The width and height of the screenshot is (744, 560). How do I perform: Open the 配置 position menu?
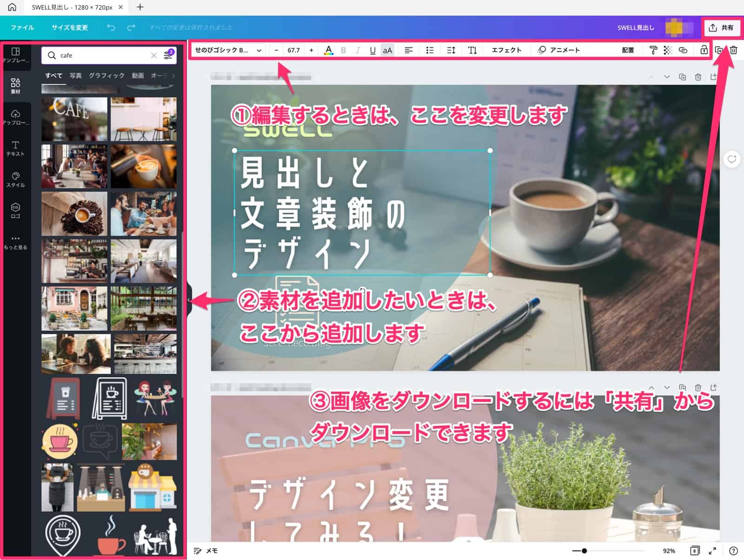click(x=628, y=50)
